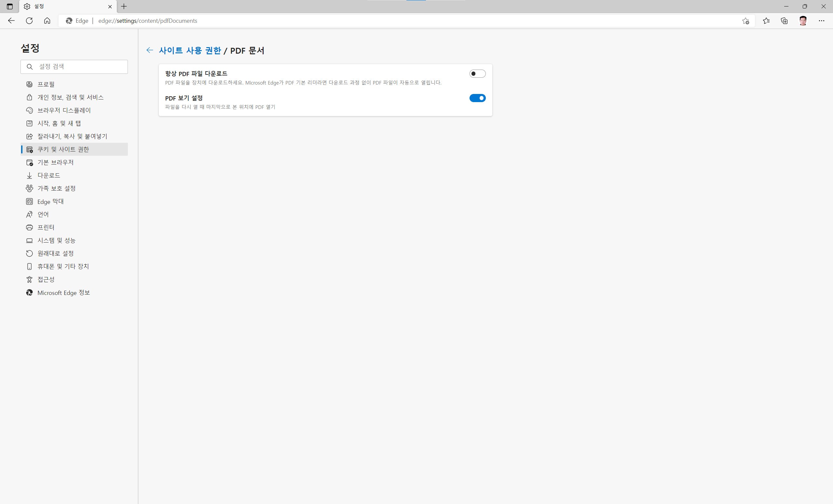Go back with blue arrow beside 사이트 사용 권한
This screenshot has width=833, height=504.
[150, 50]
